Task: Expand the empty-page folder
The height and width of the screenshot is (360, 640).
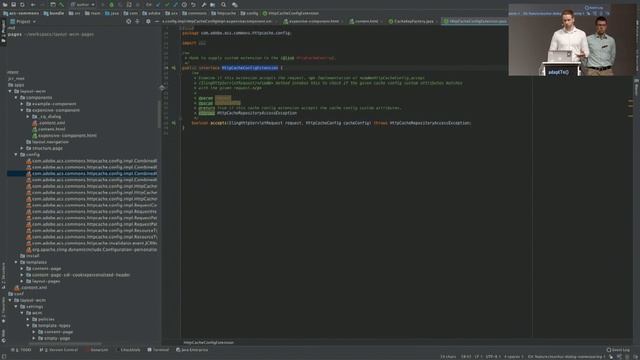Action: (x=34, y=338)
